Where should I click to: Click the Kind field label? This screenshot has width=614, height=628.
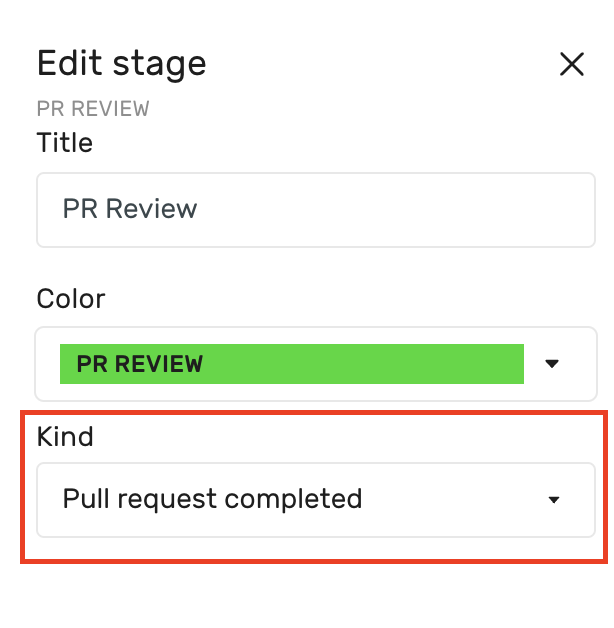tap(65, 436)
